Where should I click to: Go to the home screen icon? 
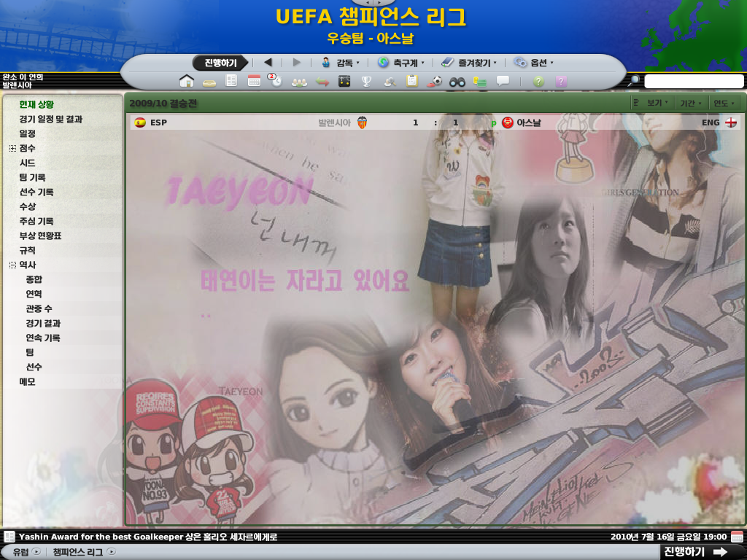pos(186,82)
